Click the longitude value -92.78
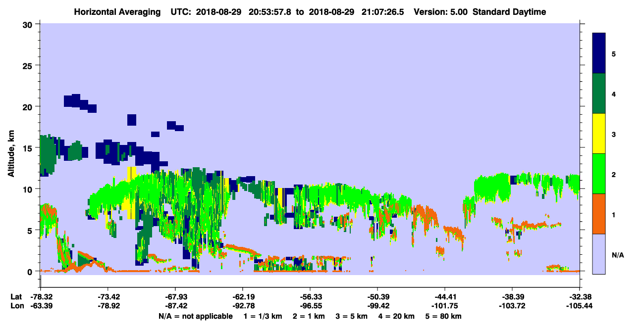Viewport: 644px width, 330px height. point(243,306)
